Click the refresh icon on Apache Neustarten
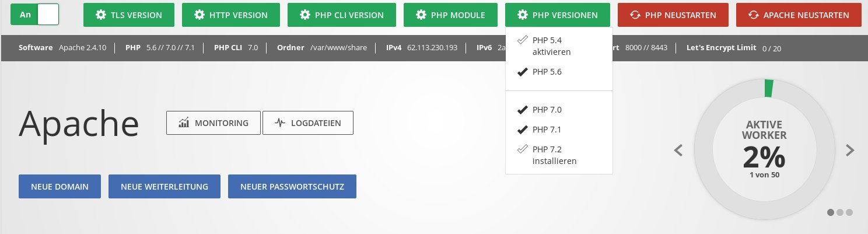 pos(754,15)
